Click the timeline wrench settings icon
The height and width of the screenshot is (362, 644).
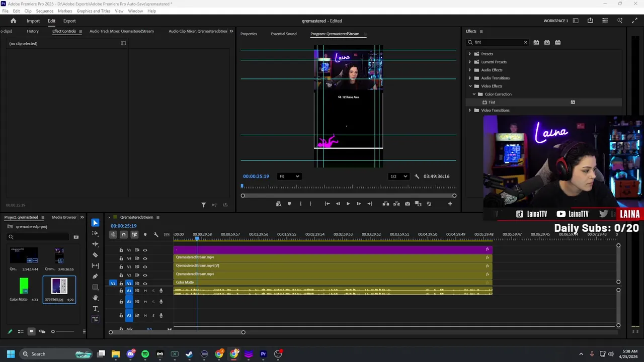155,234
